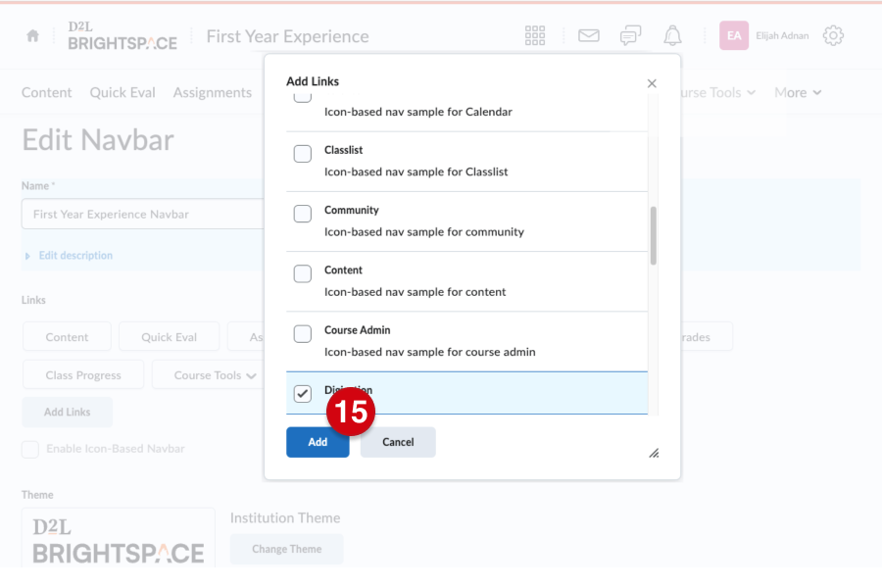Go to the home page icon
Viewport: 882px width, 588px height.
pos(32,36)
